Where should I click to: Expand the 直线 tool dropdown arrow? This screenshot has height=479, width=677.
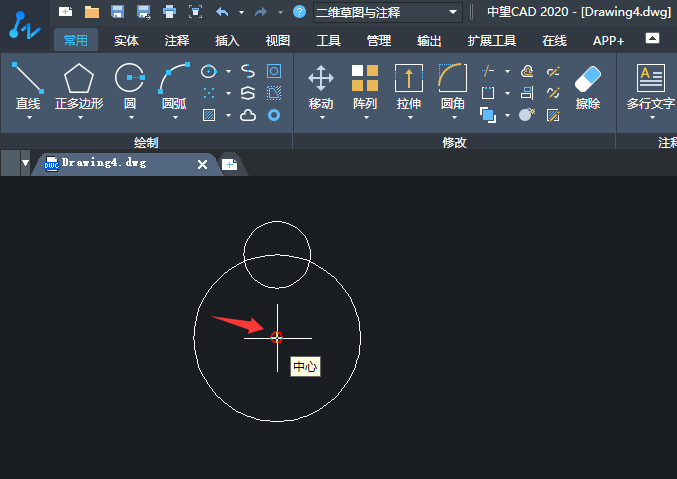coord(29,117)
